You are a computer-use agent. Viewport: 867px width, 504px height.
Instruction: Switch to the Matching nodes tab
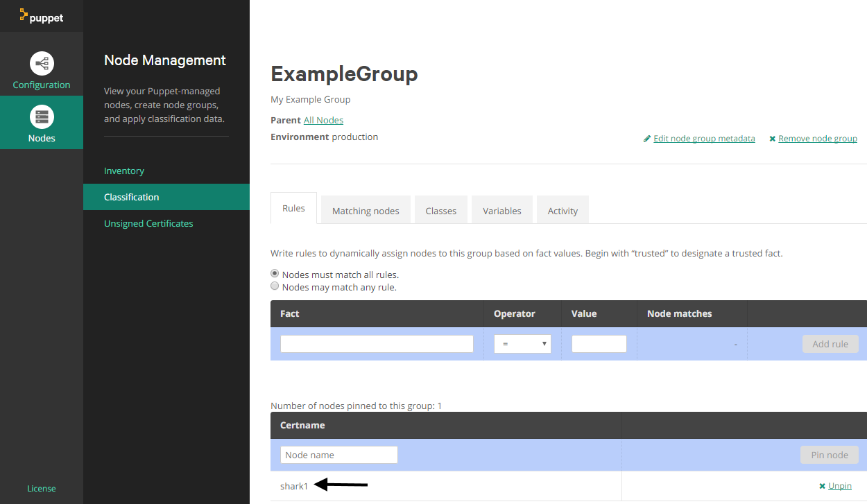[366, 211]
